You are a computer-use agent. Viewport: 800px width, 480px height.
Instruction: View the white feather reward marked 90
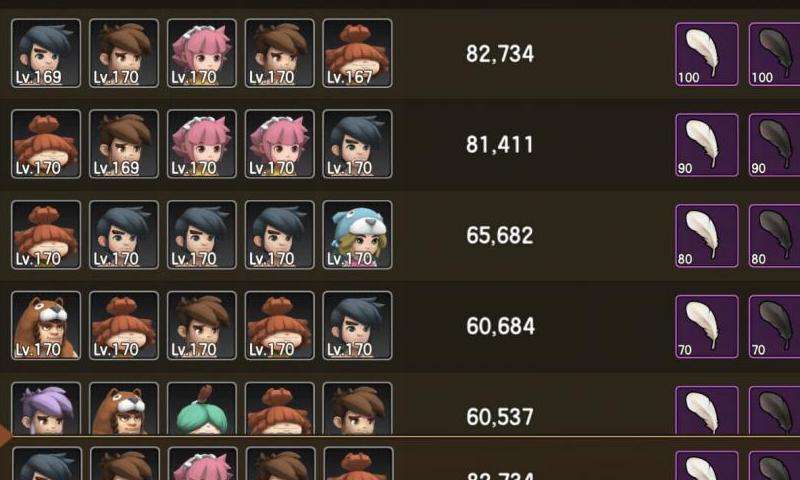[707, 145]
